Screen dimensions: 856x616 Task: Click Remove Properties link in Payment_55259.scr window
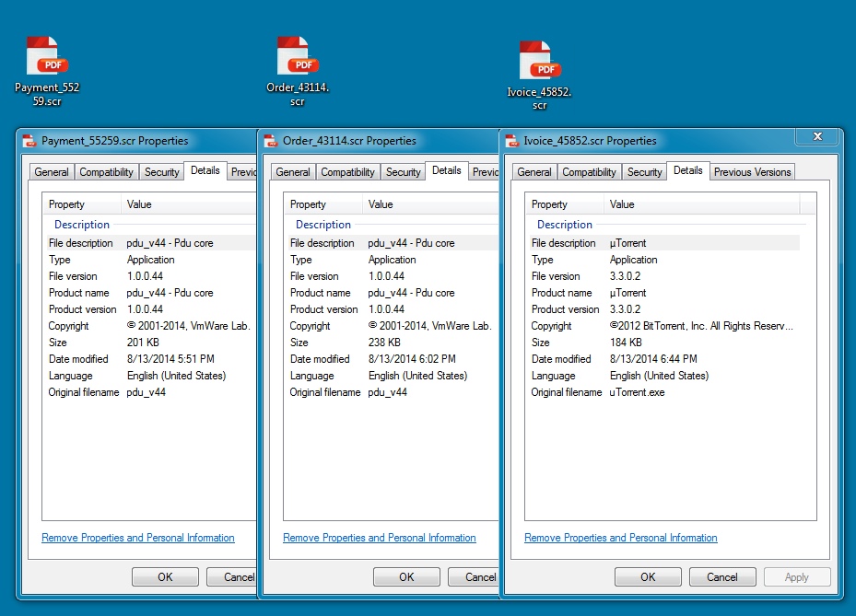138,538
